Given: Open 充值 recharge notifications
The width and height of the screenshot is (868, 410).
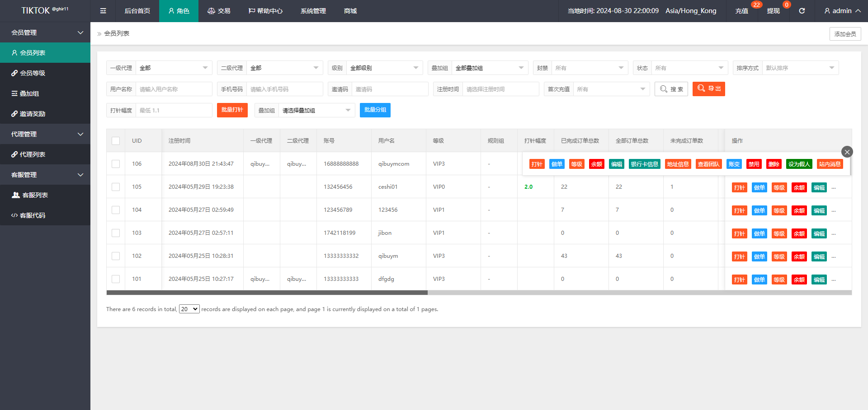Looking at the screenshot, I should click(x=741, y=11).
